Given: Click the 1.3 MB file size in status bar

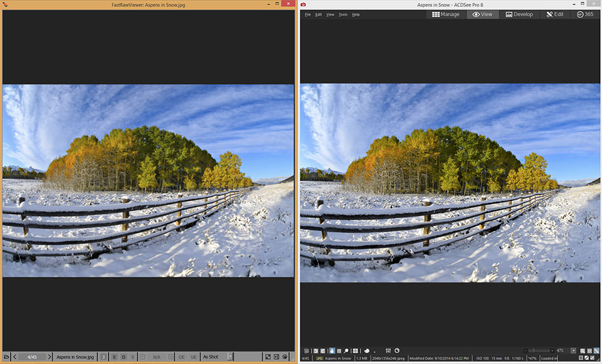Looking at the screenshot, I should coord(361,358).
